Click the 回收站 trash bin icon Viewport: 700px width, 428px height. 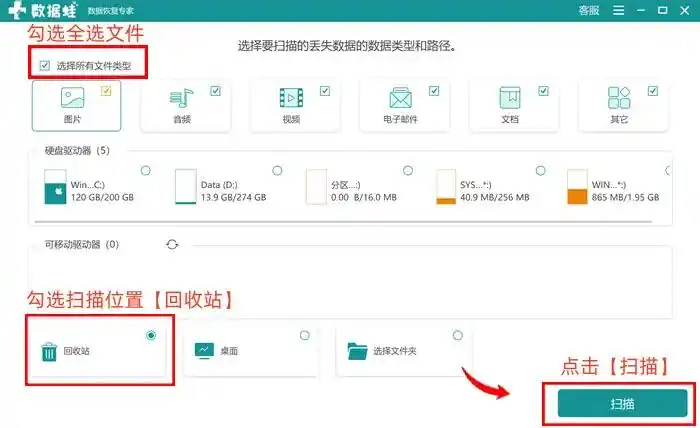point(49,351)
